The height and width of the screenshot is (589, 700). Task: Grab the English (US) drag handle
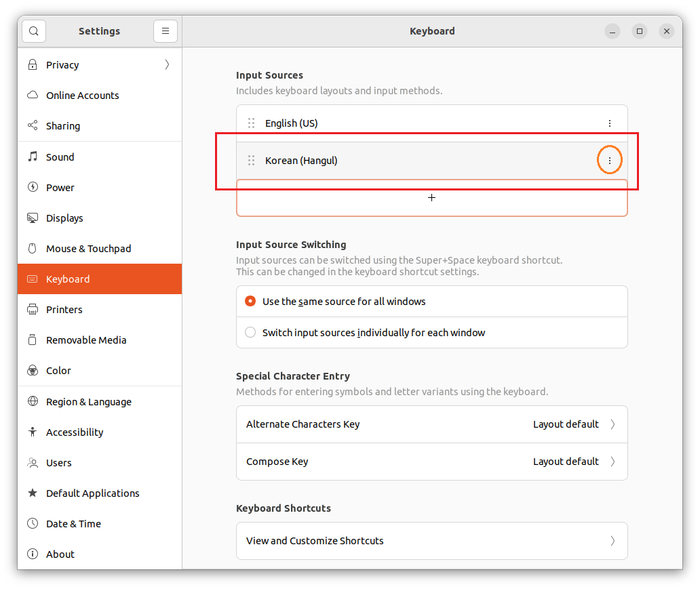pos(252,123)
